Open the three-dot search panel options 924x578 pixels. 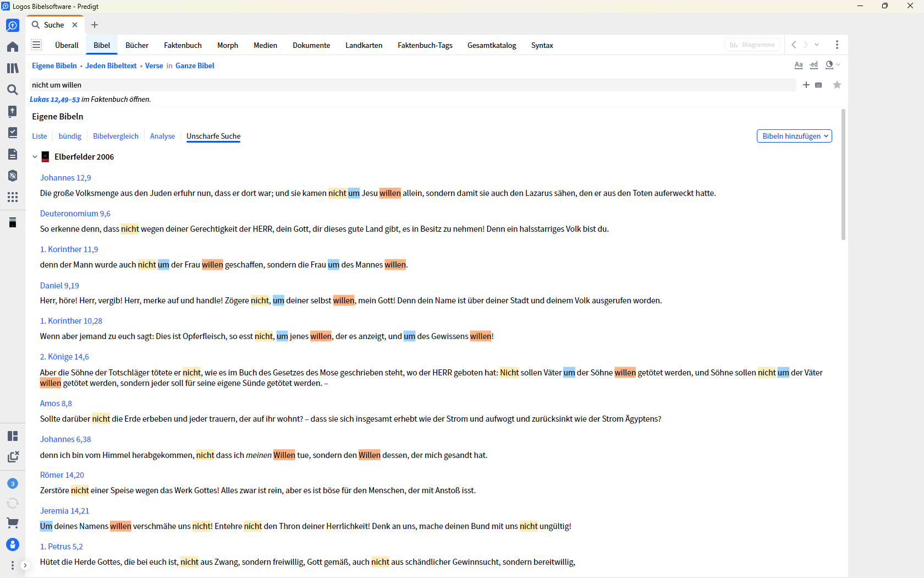click(837, 45)
